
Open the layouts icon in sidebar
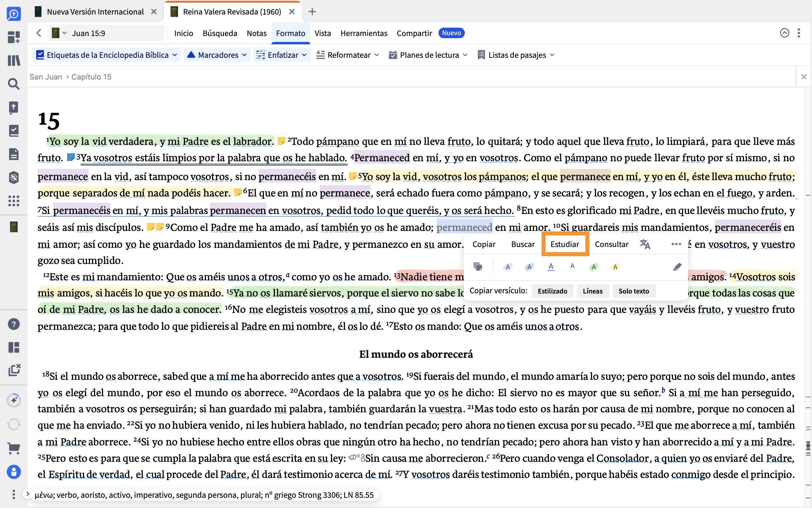point(14,347)
